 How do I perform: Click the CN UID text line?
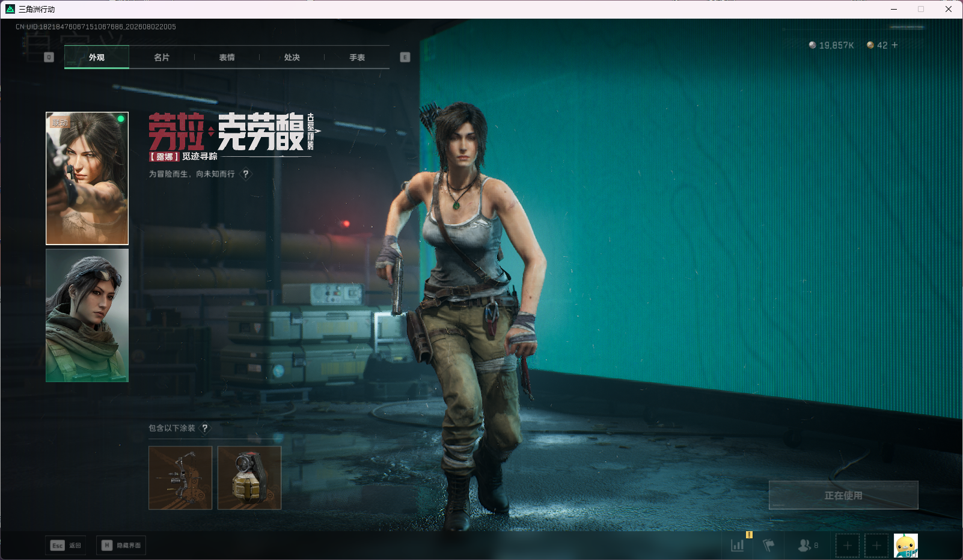[96, 27]
